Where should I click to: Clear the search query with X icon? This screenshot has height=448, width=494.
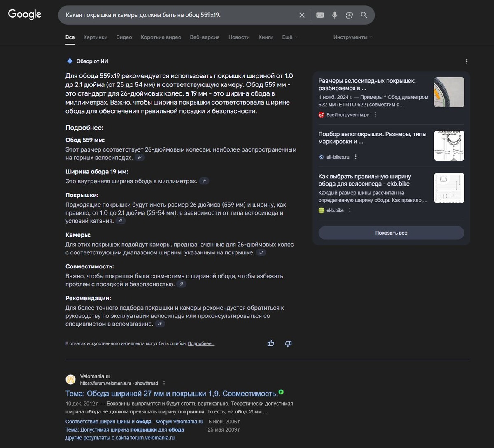302,15
